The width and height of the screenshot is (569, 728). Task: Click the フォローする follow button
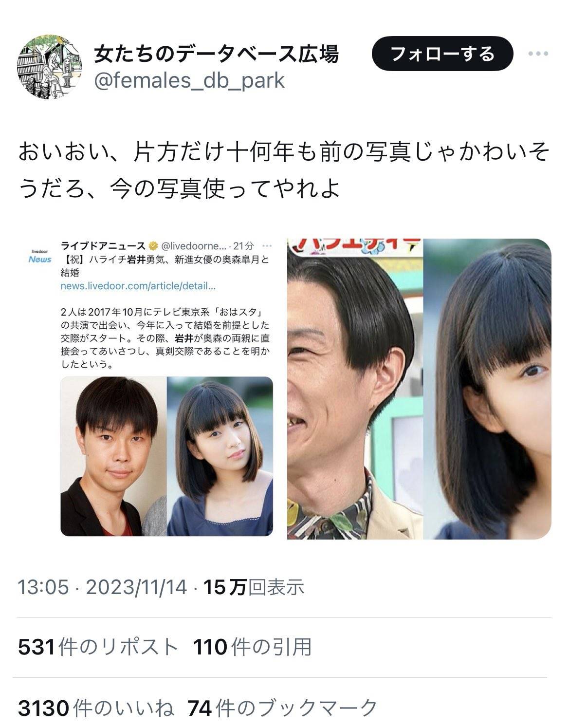pyautogui.click(x=442, y=54)
